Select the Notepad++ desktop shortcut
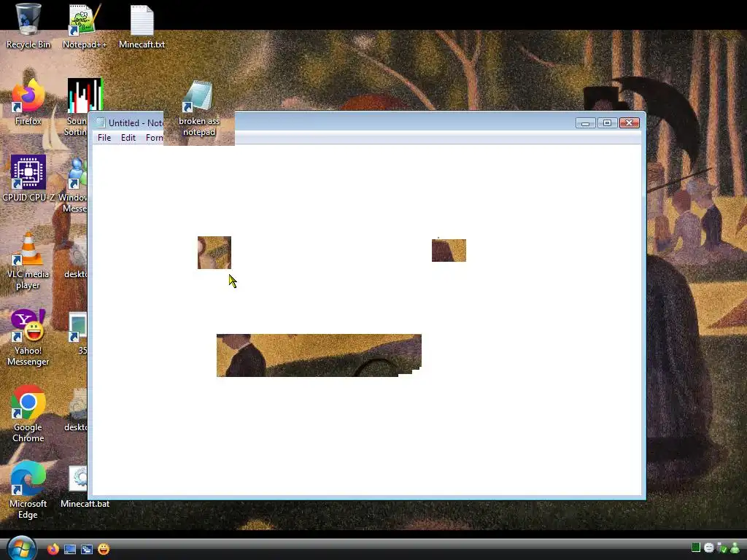The height and width of the screenshot is (560, 747). coord(85,26)
